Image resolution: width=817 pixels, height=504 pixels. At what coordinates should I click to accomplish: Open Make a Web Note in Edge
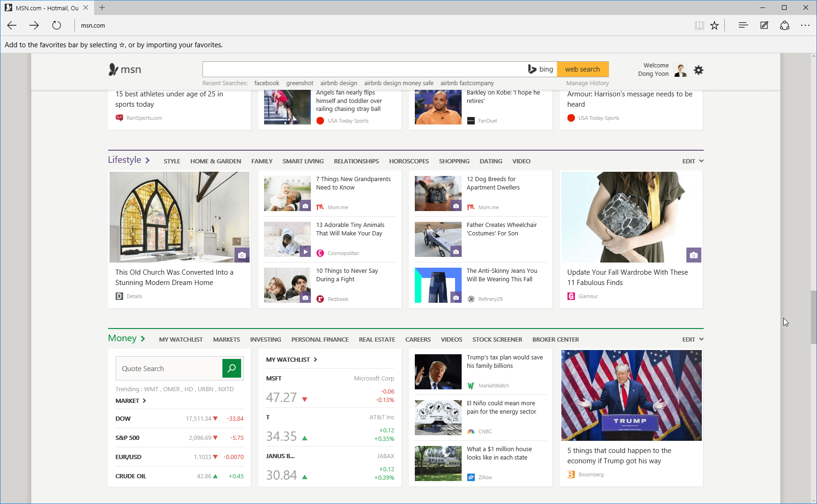point(764,25)
